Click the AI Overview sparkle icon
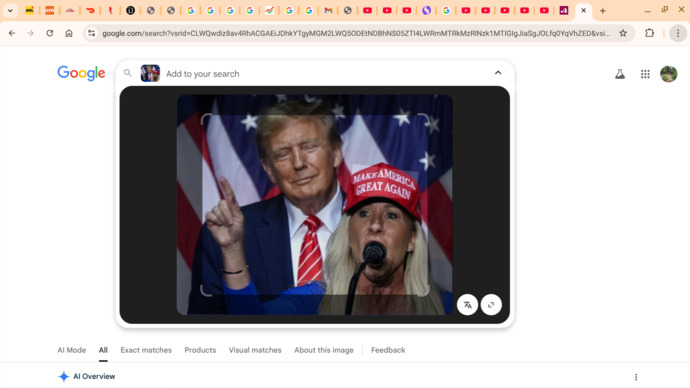Screen dimensions: 690x388 click(x=64, y=377)
